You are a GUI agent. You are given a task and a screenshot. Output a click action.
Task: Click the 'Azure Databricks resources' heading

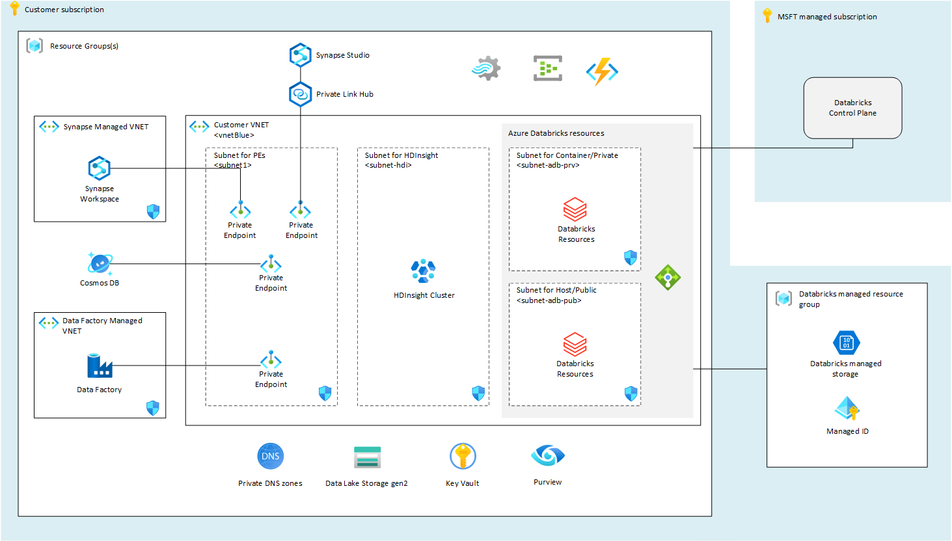(556, 133)
